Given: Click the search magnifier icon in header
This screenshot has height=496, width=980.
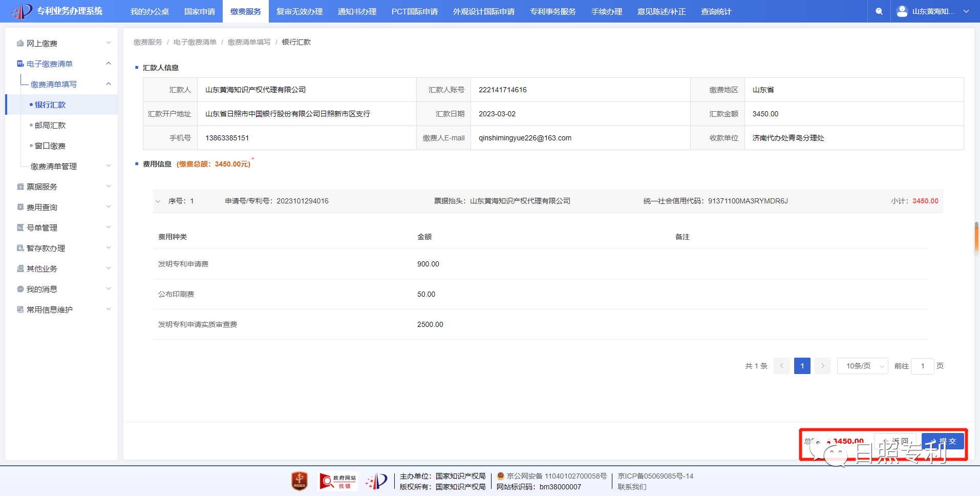Looking at the screenshot, I should pos(879,11).
